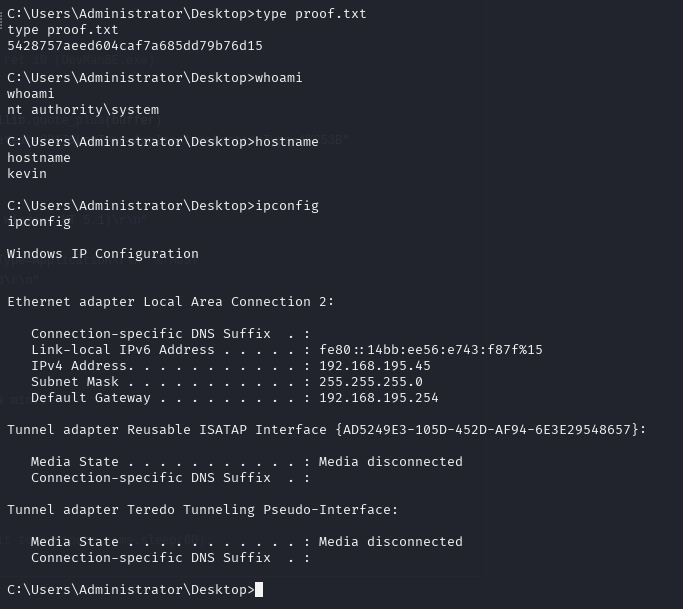The image size is (683, 609).
Task: Click the proof.txt hash value 5428757aeed604caf7a685dd79b76d15
Action: pos(135,46)
